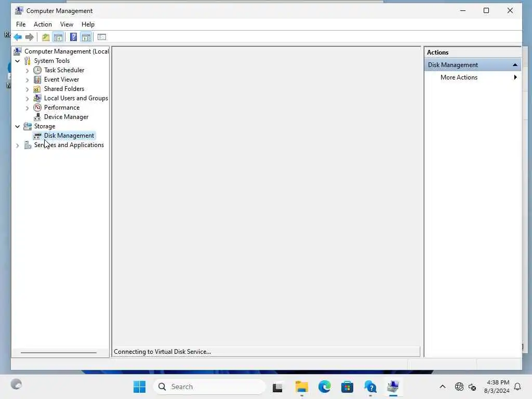
Task: Toggle the Show/Hide Action Pane icon
Action: coord(86,37)
